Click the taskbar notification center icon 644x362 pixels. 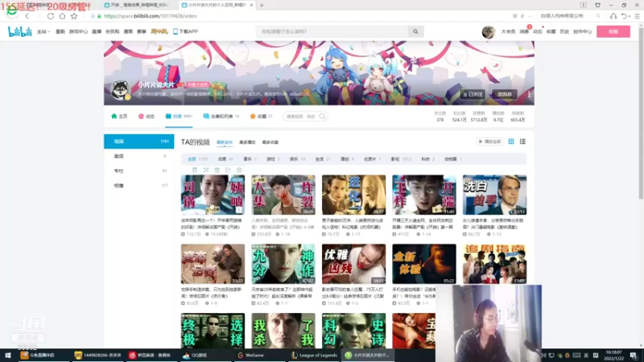(x=634, y=356)
